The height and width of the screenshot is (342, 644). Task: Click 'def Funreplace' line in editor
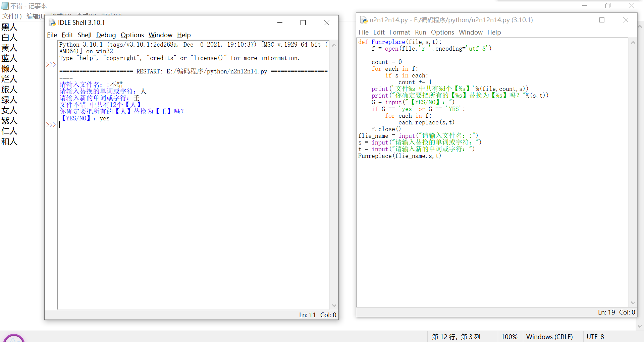point(400,42)
